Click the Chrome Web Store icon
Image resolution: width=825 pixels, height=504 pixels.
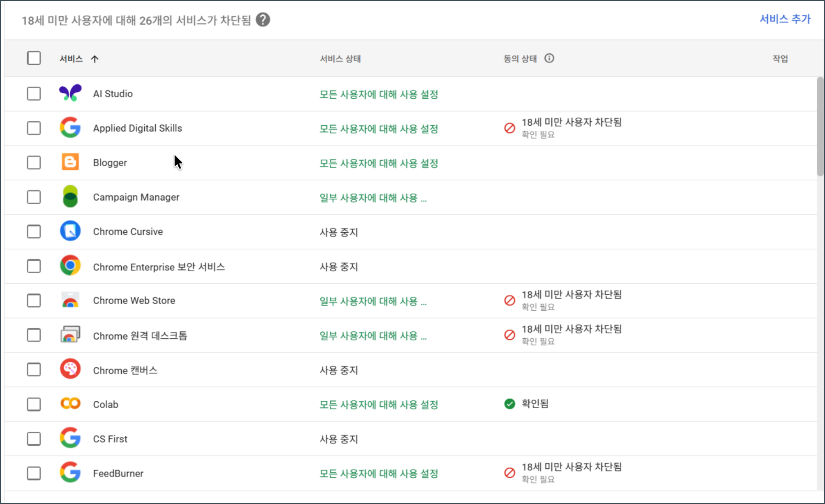pos(70,300)
